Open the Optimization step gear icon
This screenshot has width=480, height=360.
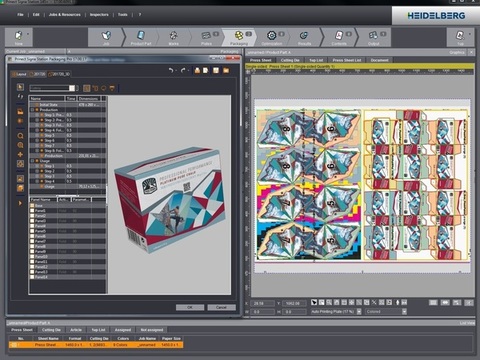click(x=272, y=35)
